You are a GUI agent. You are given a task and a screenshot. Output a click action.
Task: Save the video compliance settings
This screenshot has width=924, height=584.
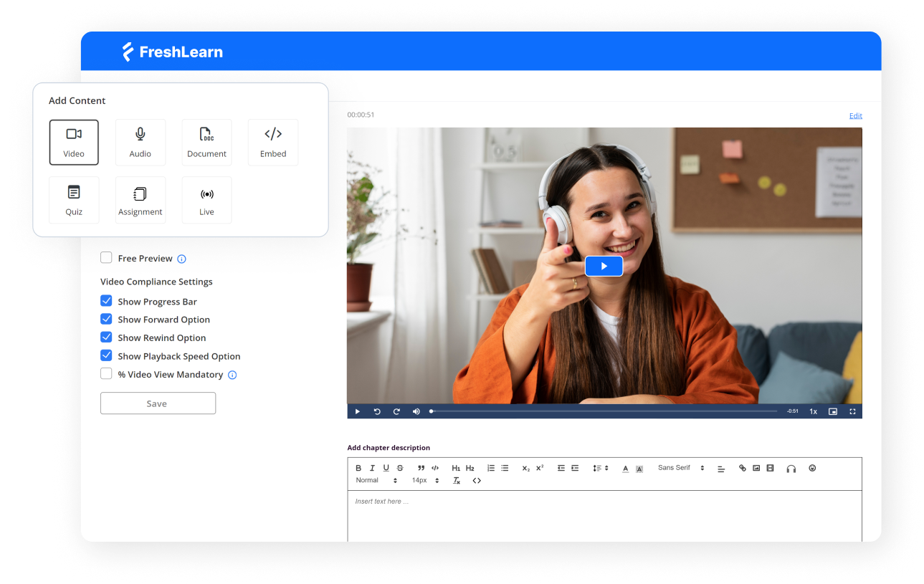coord(157,403)
